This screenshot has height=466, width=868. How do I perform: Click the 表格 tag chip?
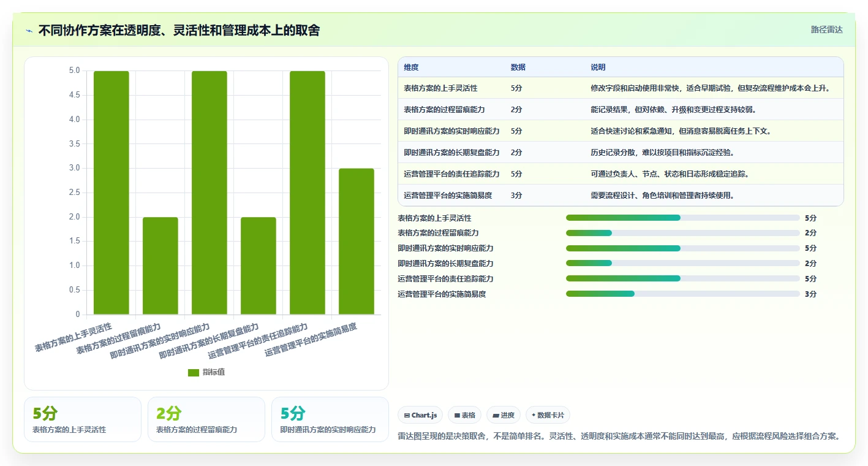(465, 415)
